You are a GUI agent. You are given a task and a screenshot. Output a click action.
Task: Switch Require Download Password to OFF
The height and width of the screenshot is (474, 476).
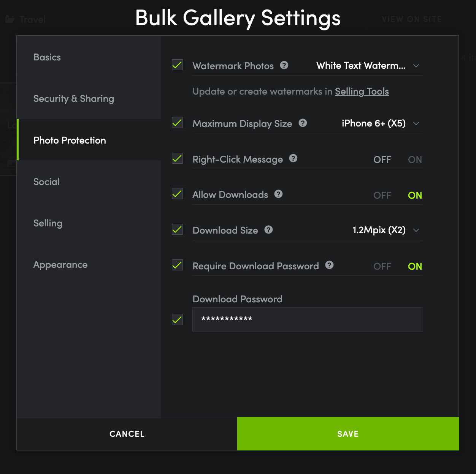[x=382, y=266]
